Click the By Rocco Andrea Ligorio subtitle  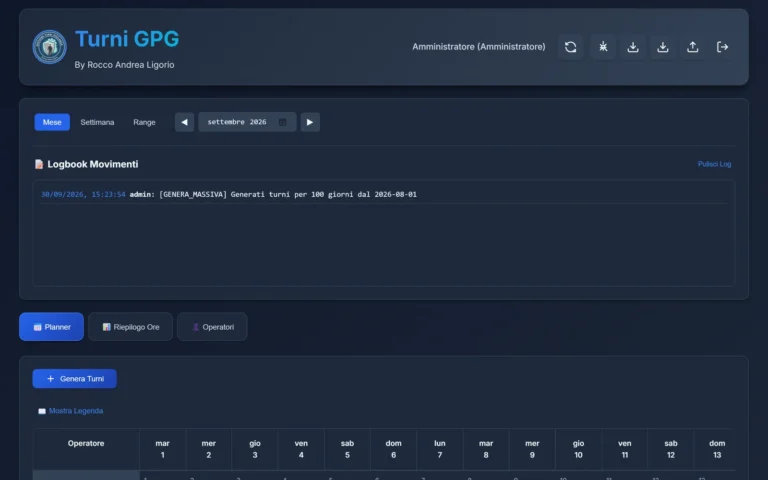point(124,65)
